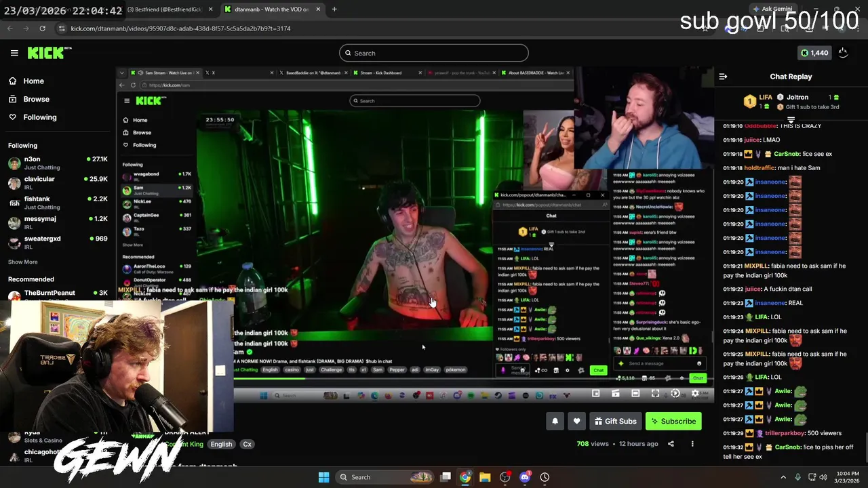The image size is (868, 488).
Task: Open the Kick sidebar hamburger menu
Action: 14,53
